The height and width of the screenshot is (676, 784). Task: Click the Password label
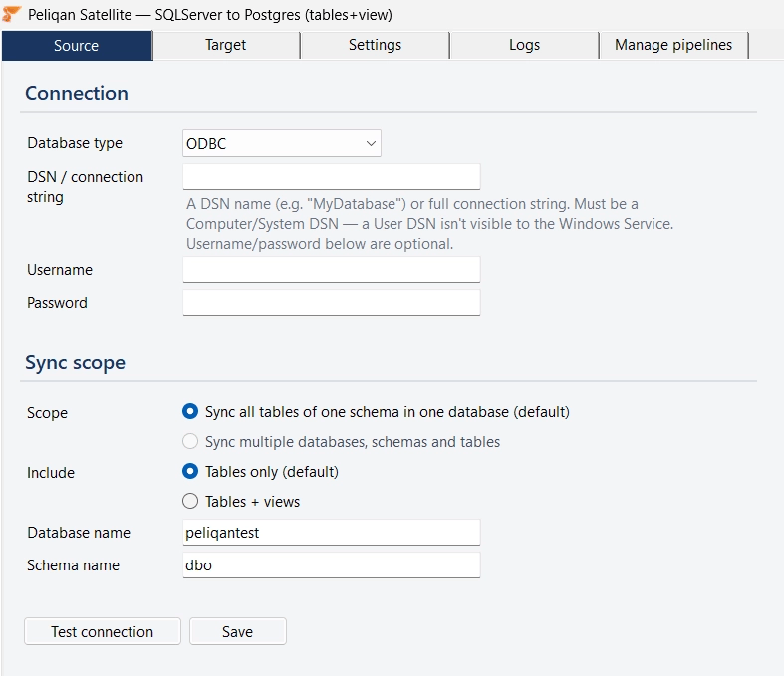point(57,303)
